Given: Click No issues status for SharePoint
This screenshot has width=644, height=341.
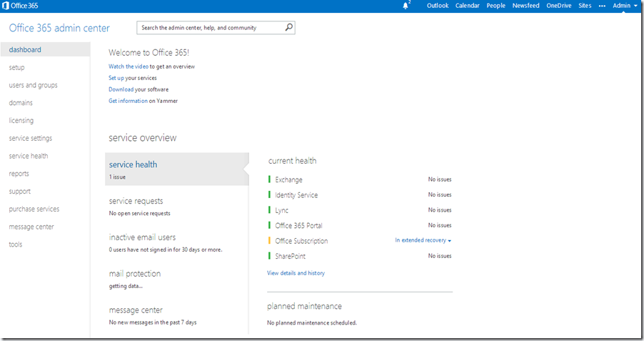Looking at the screenshot, I should [x=440, y=256].
